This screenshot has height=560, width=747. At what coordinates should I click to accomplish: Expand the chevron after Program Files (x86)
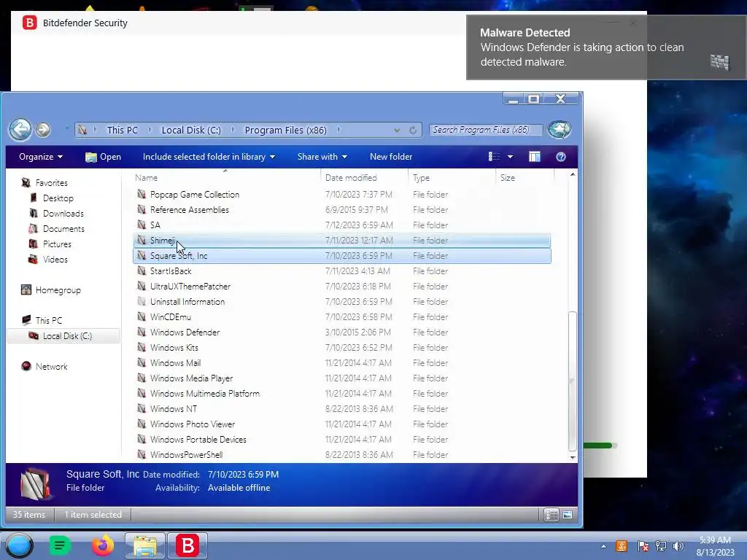coord(338,130)
